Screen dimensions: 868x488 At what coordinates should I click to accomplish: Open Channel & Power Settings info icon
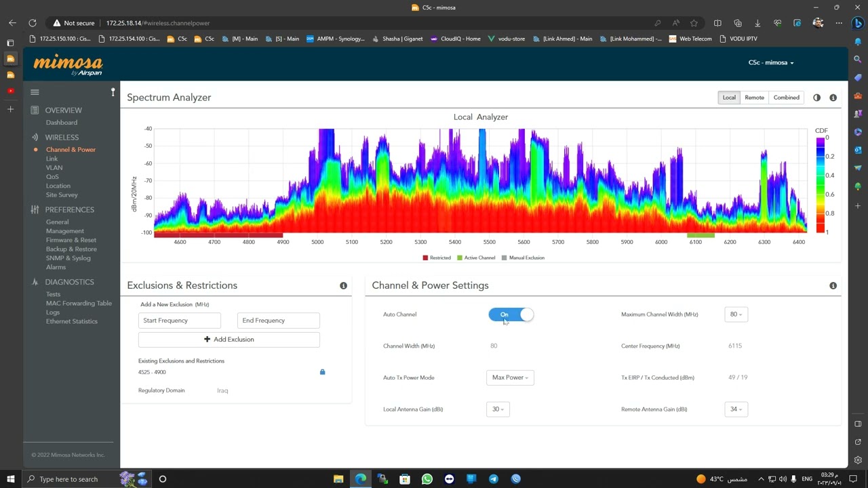point(833,286)
